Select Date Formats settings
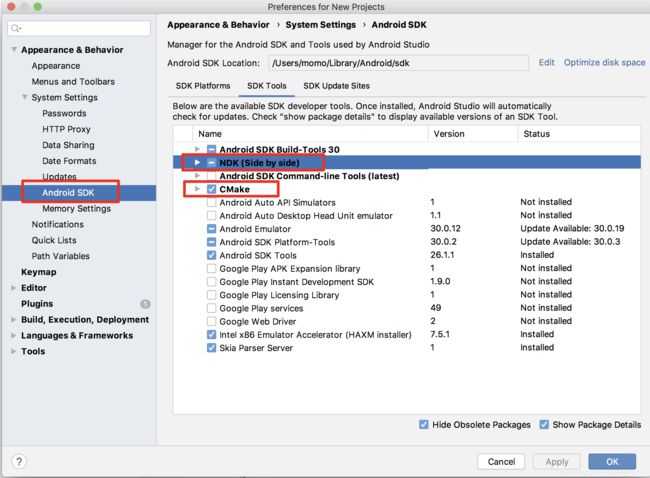650x478 pixels. pos(69,161)
